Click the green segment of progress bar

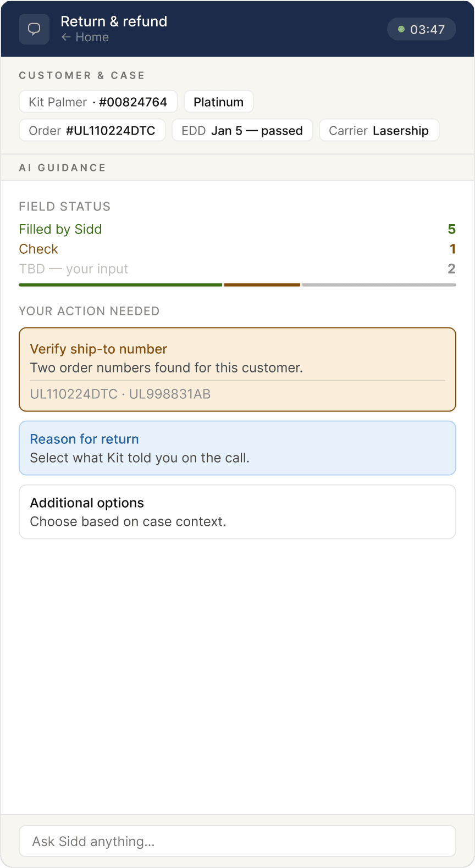(x=120, y=285)
